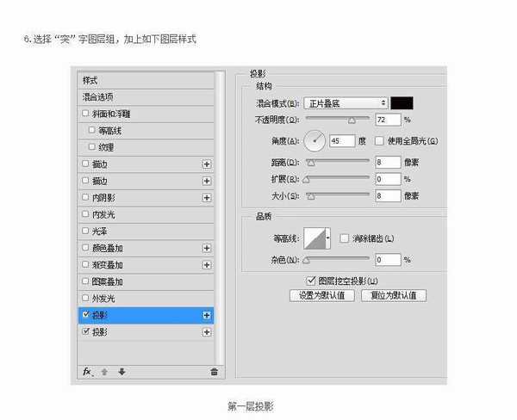This screenshot has height=420, width=517.
Task: Toggle the 使用全局光 checkbox
Action: 379,141
